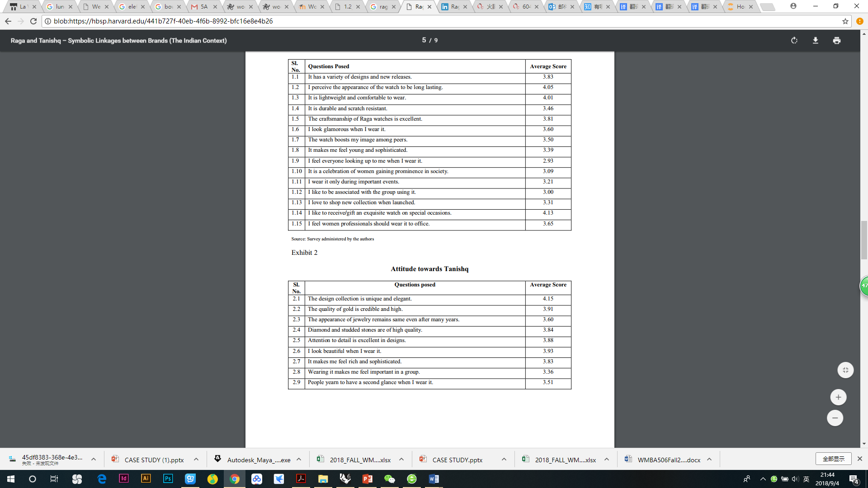
Task: Bookmark this page with the star
Action: coord(845,21)
